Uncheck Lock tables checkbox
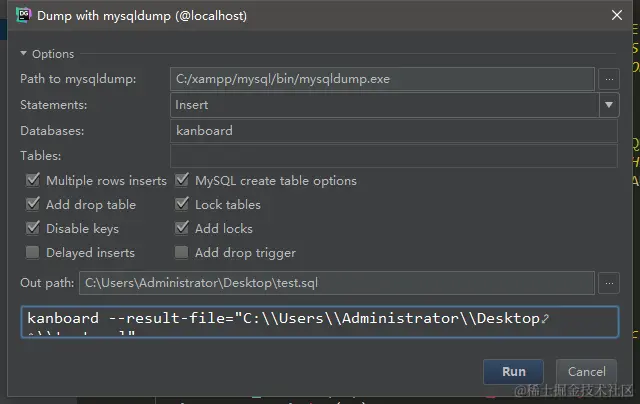 (182, 204)
